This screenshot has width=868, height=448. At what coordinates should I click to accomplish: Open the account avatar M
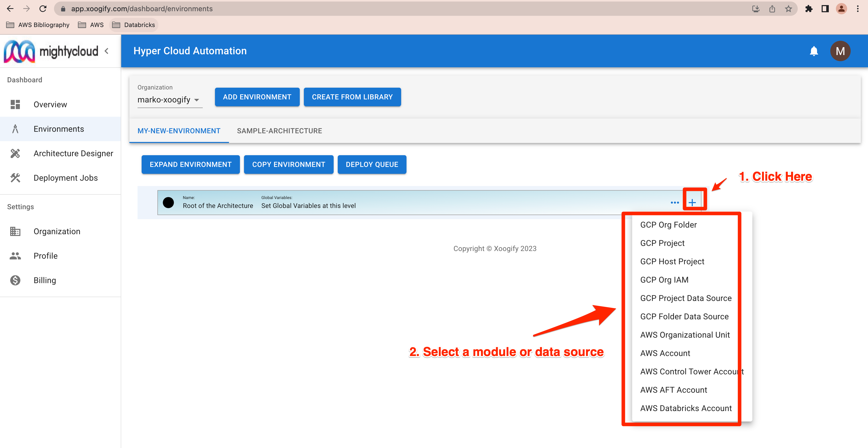(840, 51)
